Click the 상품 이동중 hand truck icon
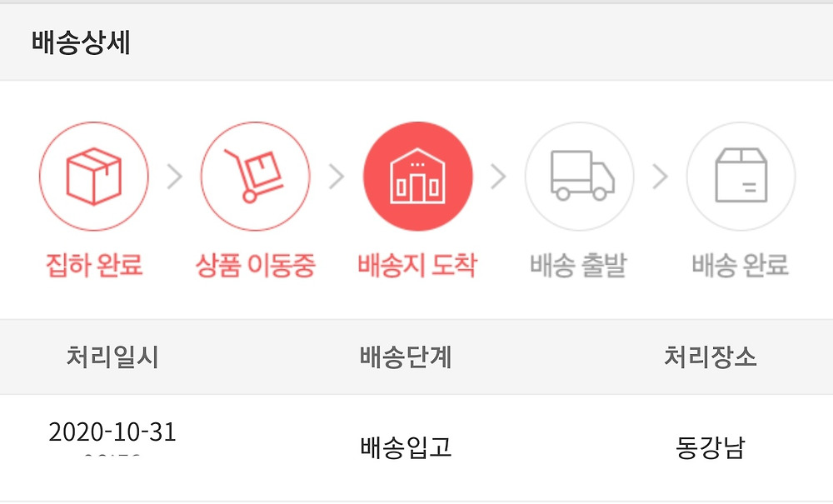 (x=255, y=177)
